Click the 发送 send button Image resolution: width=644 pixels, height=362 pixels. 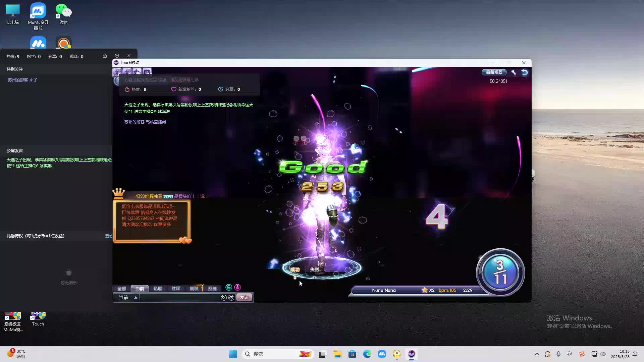click(244, 298)
